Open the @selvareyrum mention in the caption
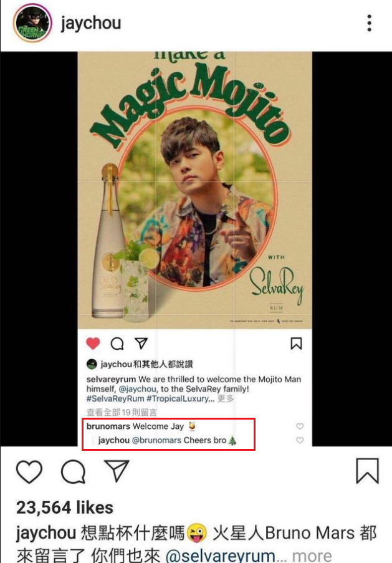 click(220, 556)
